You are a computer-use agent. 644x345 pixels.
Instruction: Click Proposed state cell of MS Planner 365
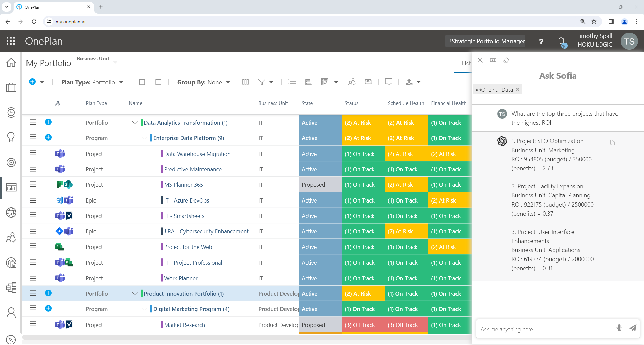point(320,185)
